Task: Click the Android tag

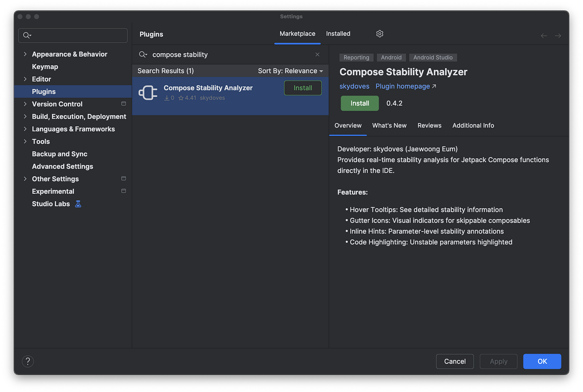Action: coord(391,57)
